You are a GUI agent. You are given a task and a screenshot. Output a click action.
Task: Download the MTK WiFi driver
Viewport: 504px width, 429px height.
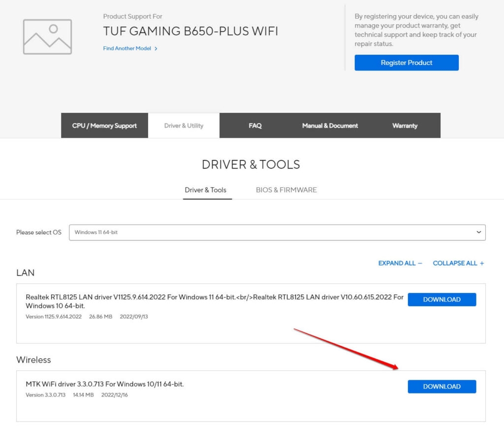442,387
